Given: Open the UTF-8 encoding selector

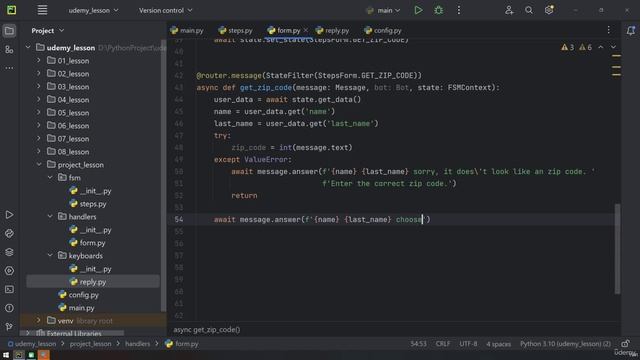Looking at the screenshot, I should (468, 344).
